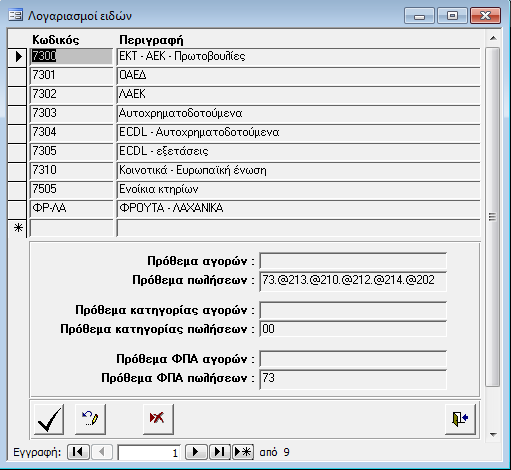Click the description field ΛΑΕΚ
Screen dimensions: 511x470
click(298, 95)
